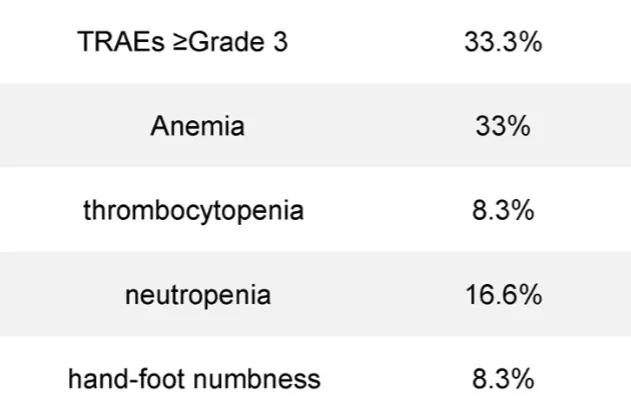Screen dimensions: 631x414
Task: Select the 33.3% value cell
Action: point(503,43)
